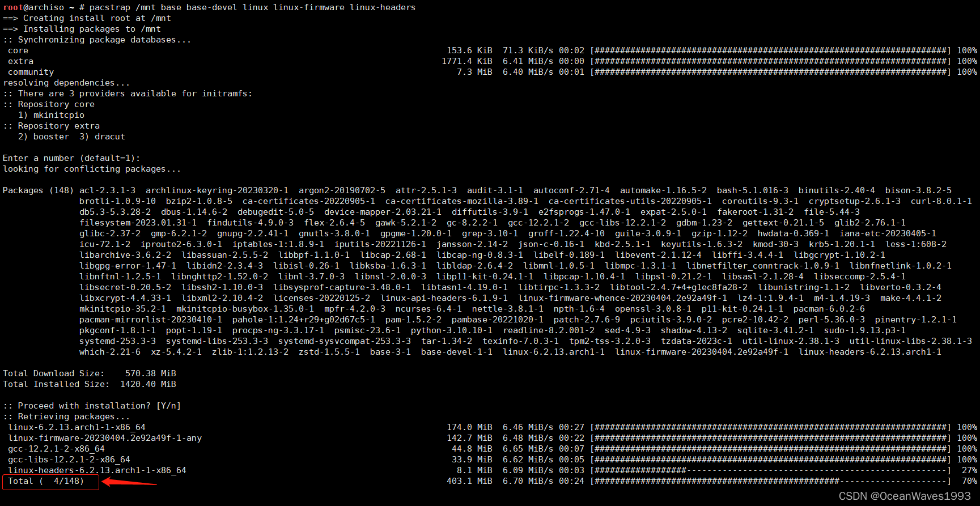Click 'Retrieving packages...' line
The height and width of the screenshot is (506, 980).
point(66,416)
